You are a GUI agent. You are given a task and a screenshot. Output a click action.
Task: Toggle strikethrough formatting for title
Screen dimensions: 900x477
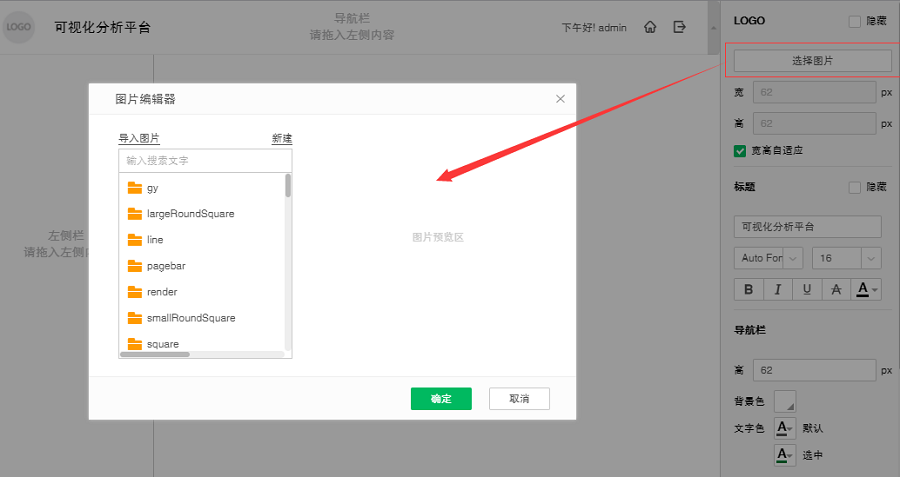[x=835, y=290]
